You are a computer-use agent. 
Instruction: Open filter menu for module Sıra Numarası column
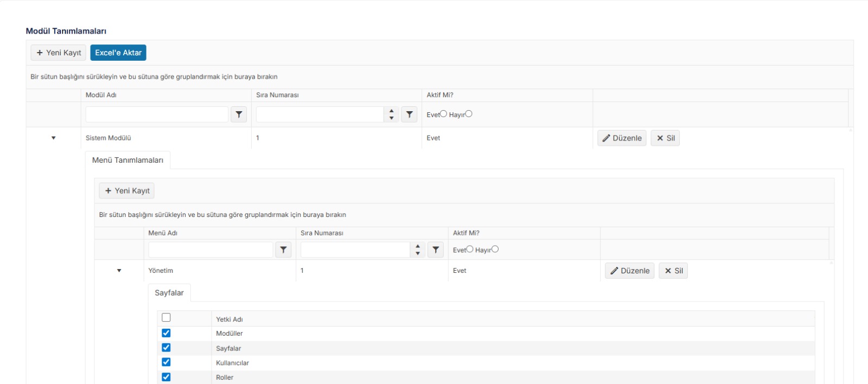pos(410,114)
